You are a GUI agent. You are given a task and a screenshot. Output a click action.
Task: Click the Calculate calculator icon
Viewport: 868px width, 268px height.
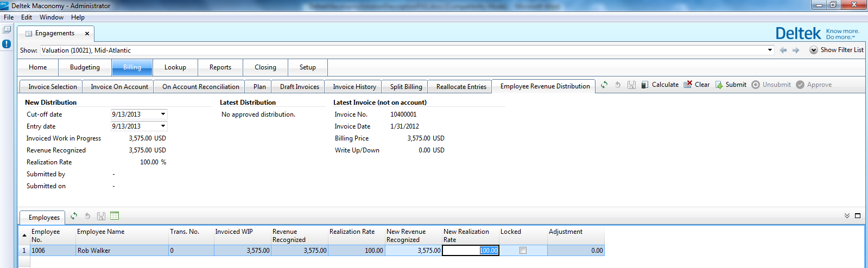(x=644, y=85)
